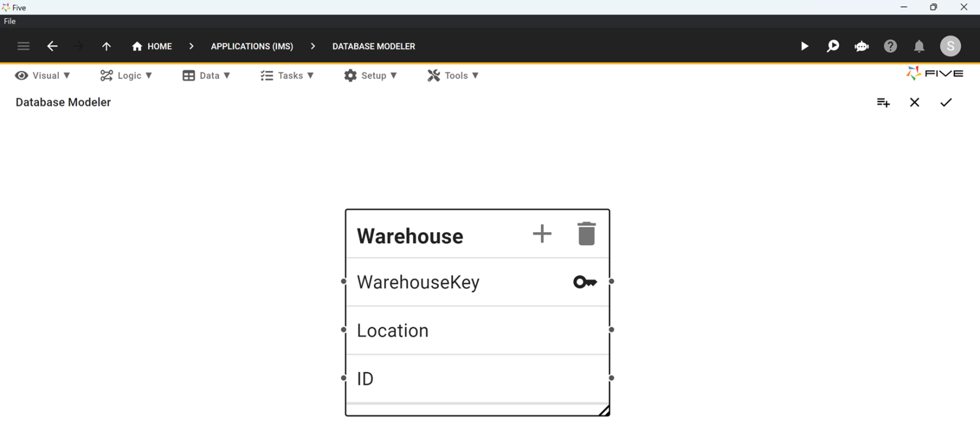
Task: Save changes with the checkmark icon
Action: pyautogui.click(x=946, y=102)
